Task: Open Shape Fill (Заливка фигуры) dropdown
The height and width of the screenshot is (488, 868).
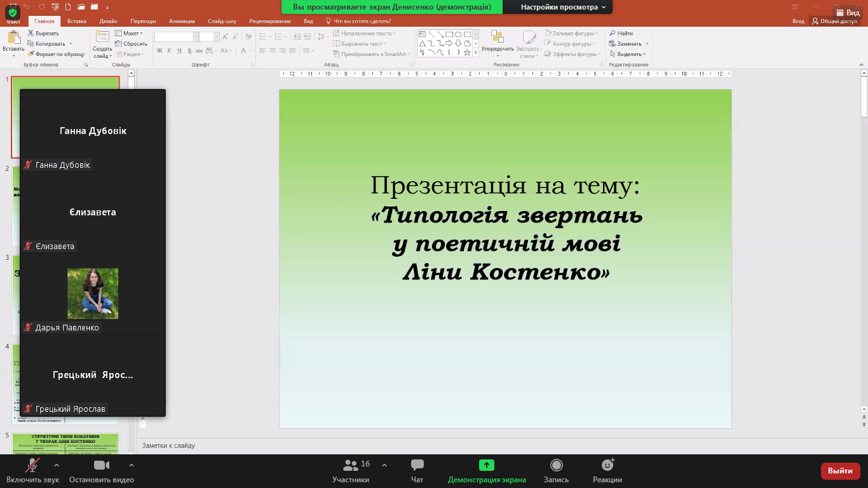Action: click(x=571, y=33)
